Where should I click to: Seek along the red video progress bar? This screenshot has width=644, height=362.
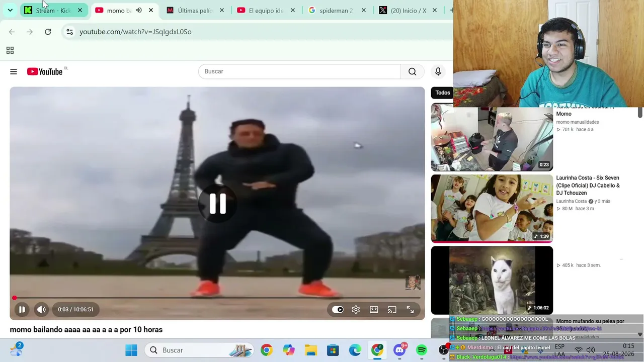[x=217, y=298]
